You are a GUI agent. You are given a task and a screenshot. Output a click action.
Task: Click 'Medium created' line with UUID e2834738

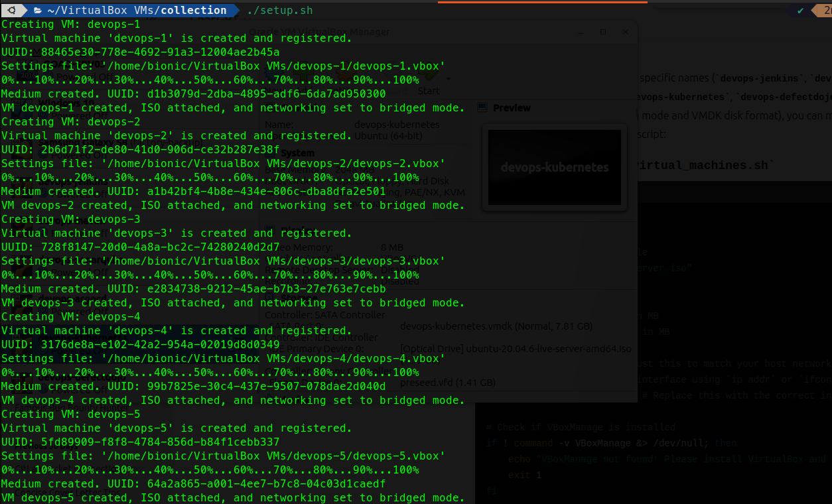(194, 289)
